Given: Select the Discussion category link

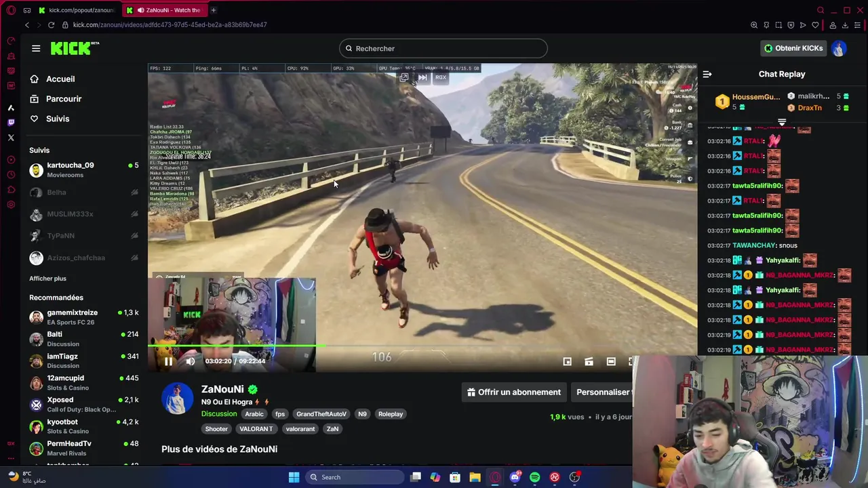Looking at the screenshot, I should coord(219,414).
